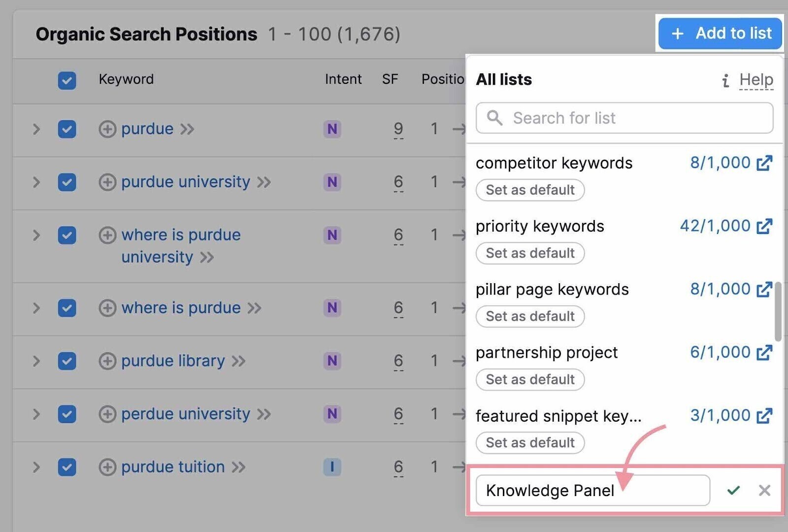788x532 pixels.
Task: Click the Add to list button
Action: tap(720, 33)
